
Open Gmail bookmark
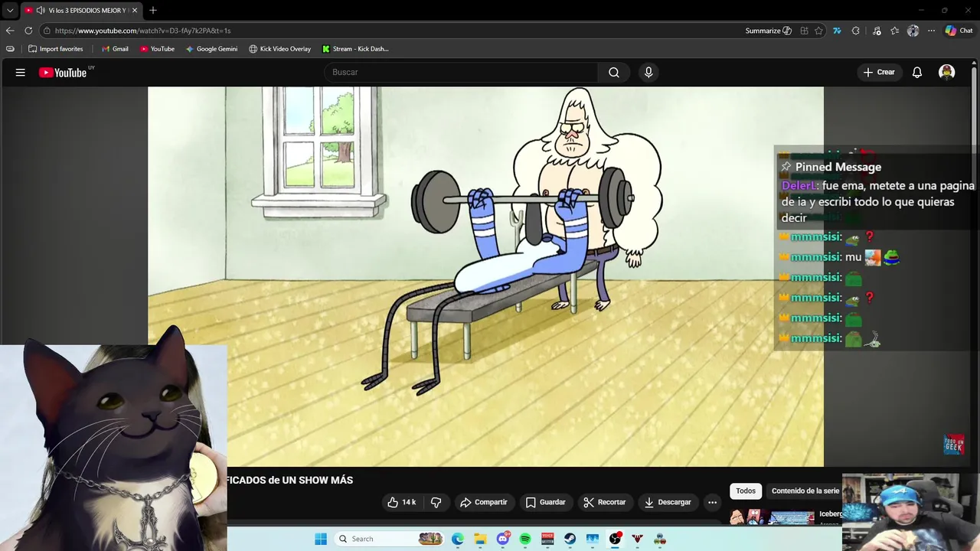point(115,49)
